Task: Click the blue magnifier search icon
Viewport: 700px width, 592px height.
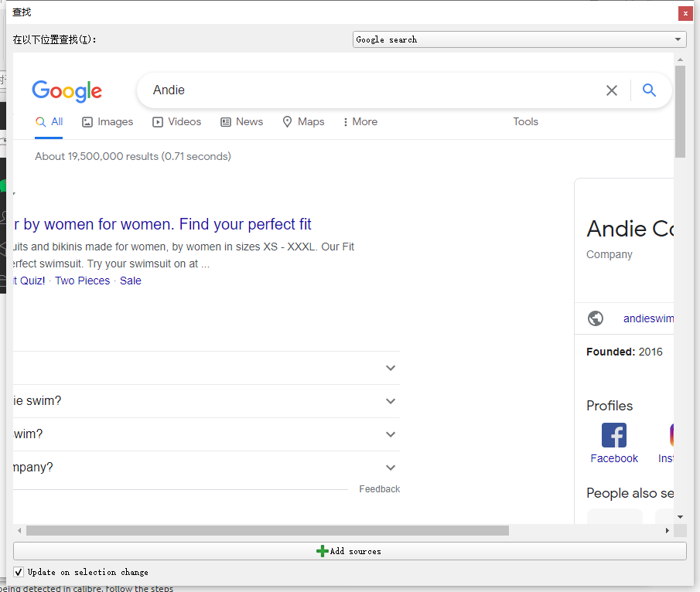Action: point(649,90)
